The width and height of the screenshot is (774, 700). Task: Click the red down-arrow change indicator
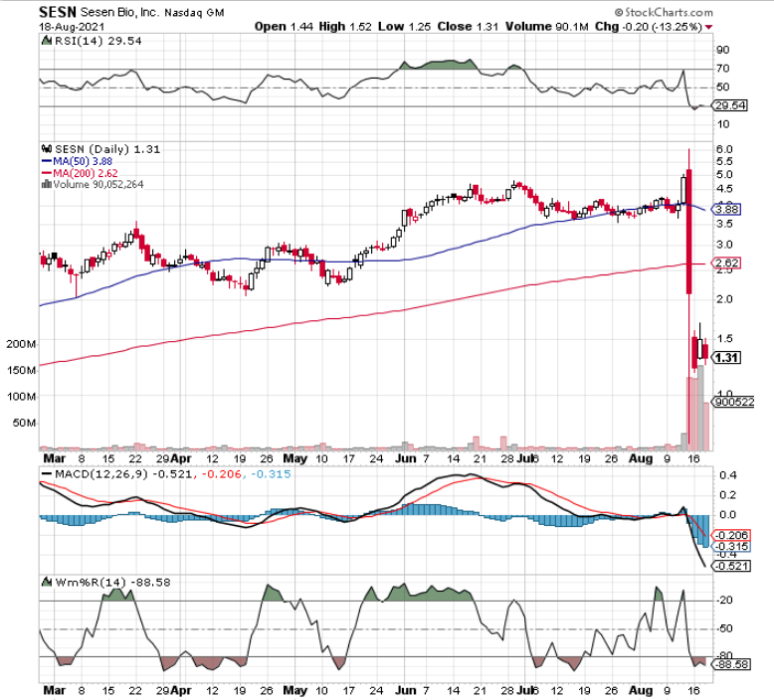[x=709, y=27]
